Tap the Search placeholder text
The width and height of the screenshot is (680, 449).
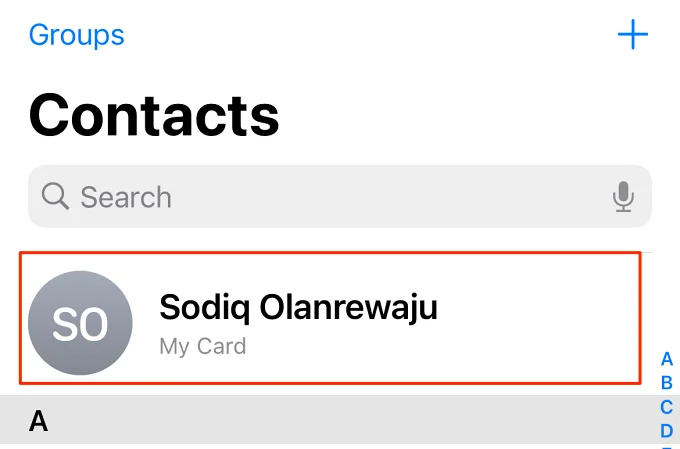point(126,197)
